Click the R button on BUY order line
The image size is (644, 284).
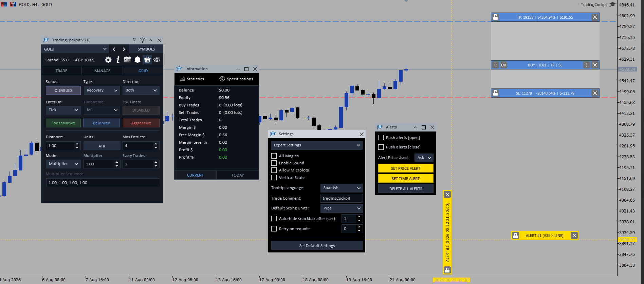[496, 65]
